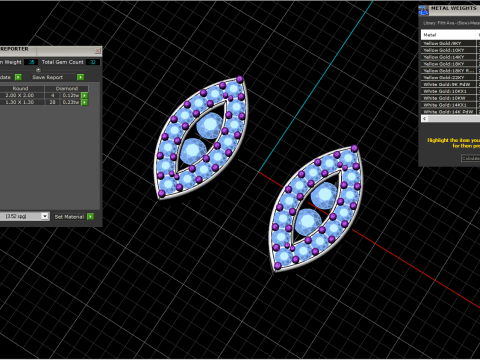Select the 'Yellow Gold:18KY R...' metal row

[449, 71]
